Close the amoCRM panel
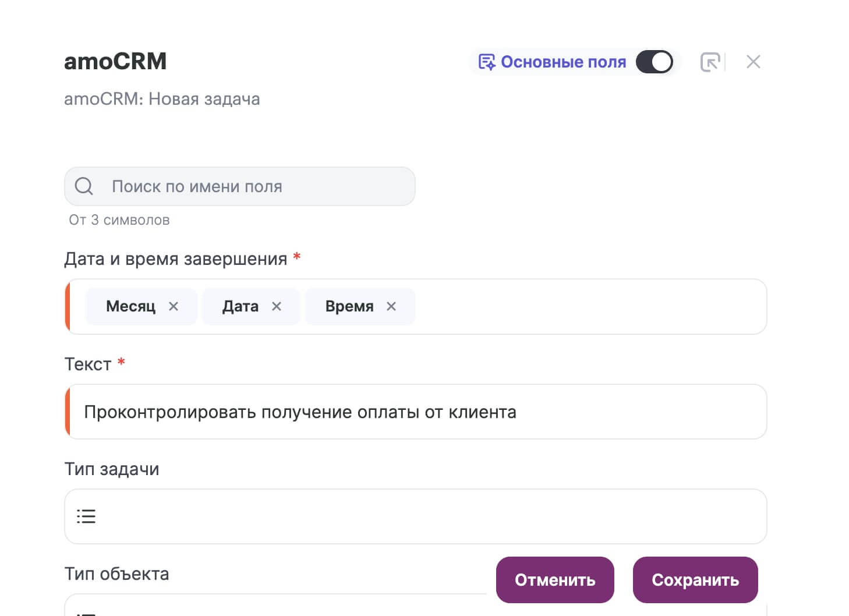849x616 pixels. [x=754, y=62]
